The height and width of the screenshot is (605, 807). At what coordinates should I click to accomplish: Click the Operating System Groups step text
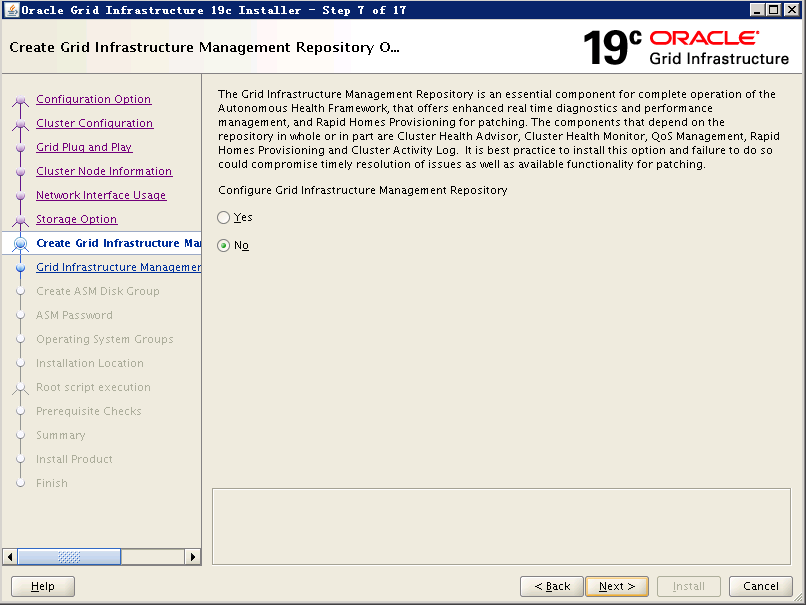coord(104,339)
